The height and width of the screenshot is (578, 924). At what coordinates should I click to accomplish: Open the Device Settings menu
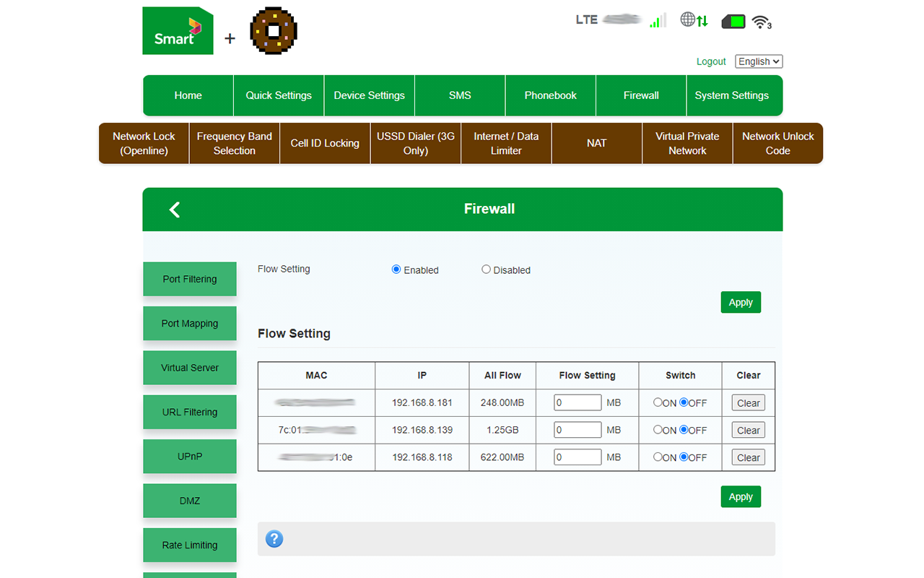(x=369, y=95)
